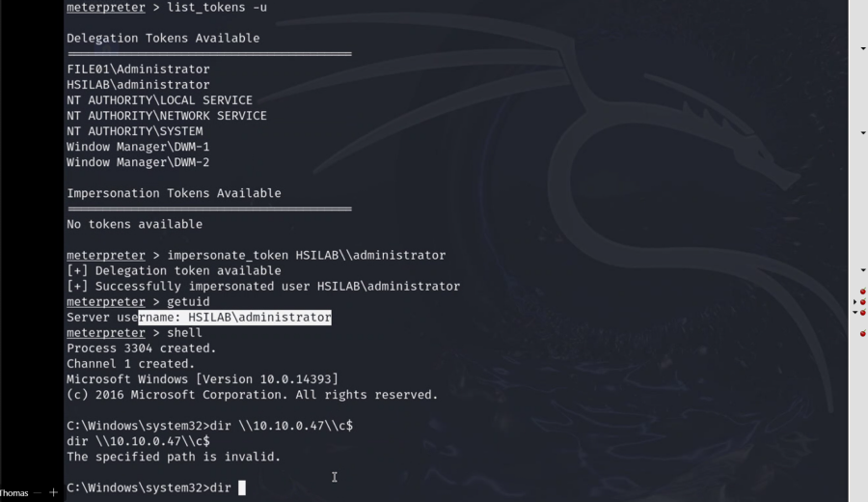Click the Process 3304 created line
Viewport: 868px width, 502px height.
pos(141,349)
